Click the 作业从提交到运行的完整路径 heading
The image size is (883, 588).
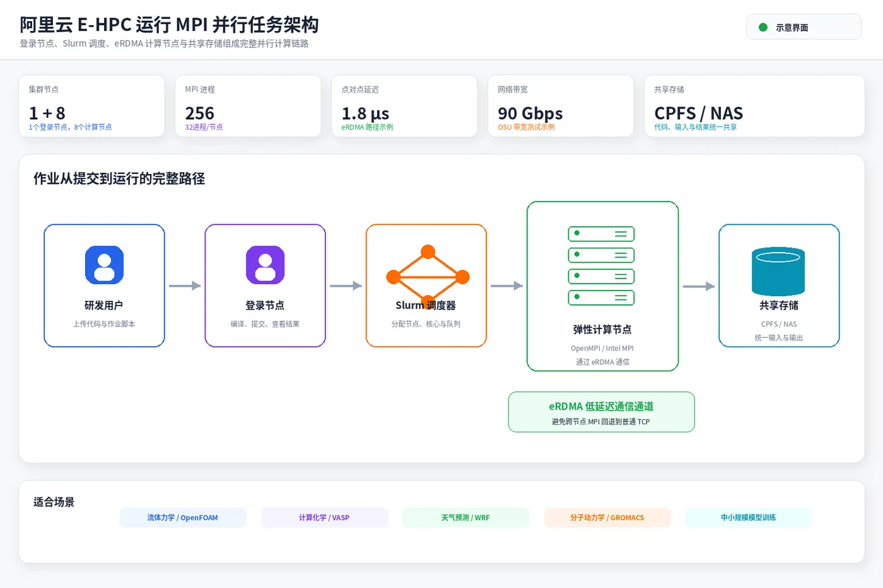(119, 178)
